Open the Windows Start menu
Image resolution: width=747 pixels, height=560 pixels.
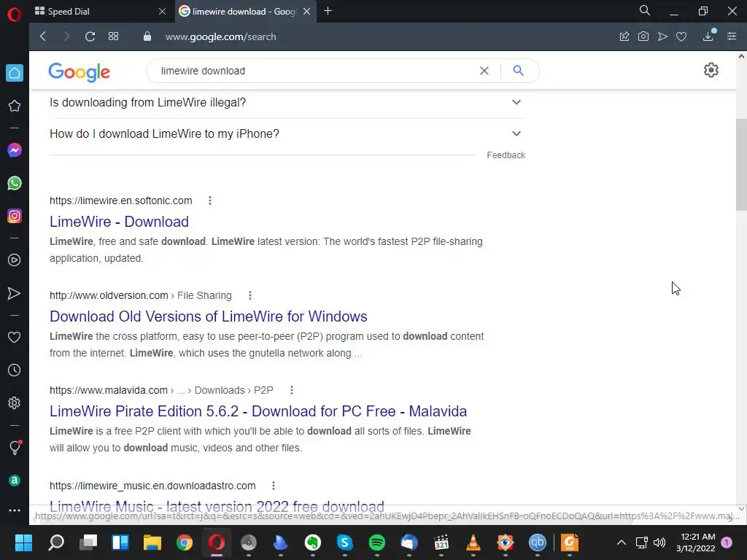tap(23, 542)
